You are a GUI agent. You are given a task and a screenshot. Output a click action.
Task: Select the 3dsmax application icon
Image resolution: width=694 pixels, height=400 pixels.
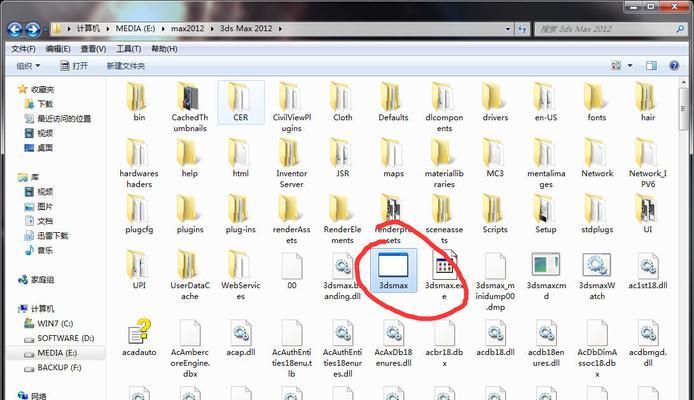[393, 271]
